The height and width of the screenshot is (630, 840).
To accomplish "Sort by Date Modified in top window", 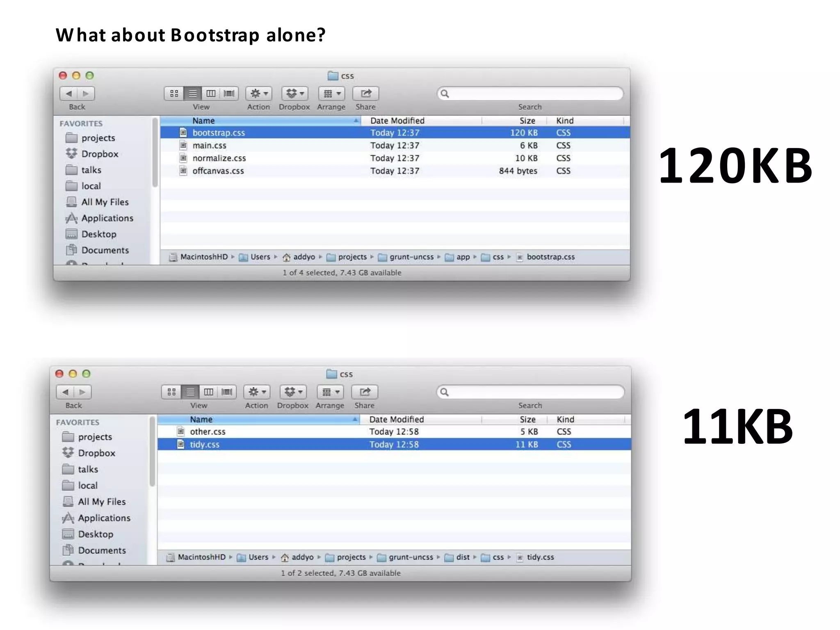I will 421,121.
